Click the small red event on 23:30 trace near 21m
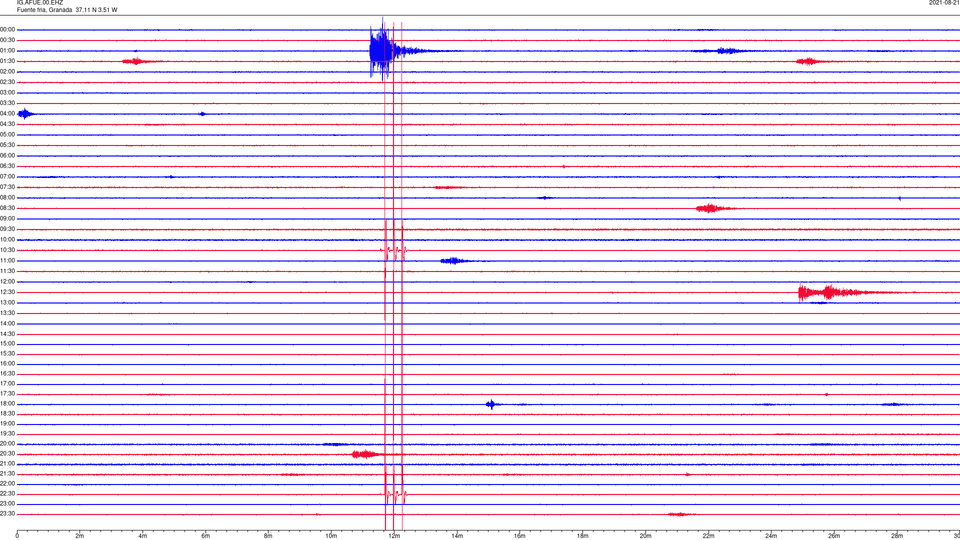Screen dimensions: 960x540 click(x=681, y=514)
